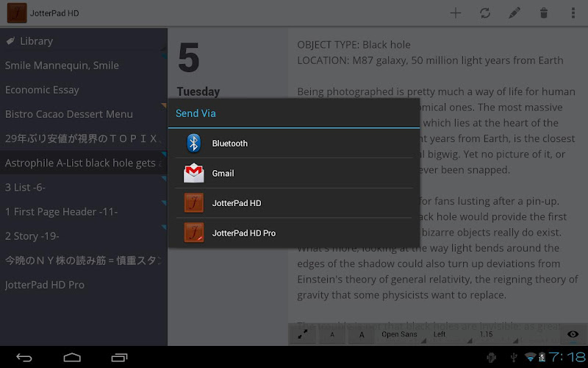Open the 1.15 line spacing dropdown
The width and height of the screenshot is (588, 368).
[x=497, y=334]
